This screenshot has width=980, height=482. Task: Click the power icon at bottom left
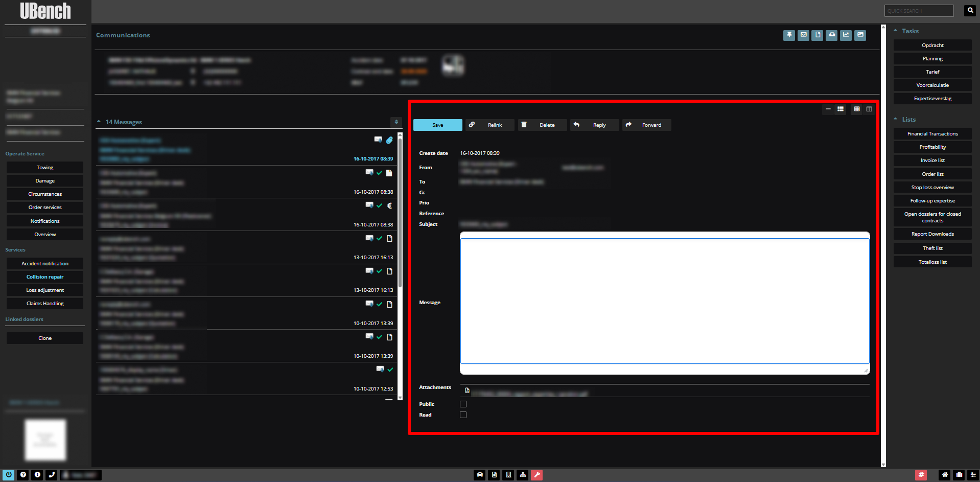pyautogui.click(x=9, y=475)
